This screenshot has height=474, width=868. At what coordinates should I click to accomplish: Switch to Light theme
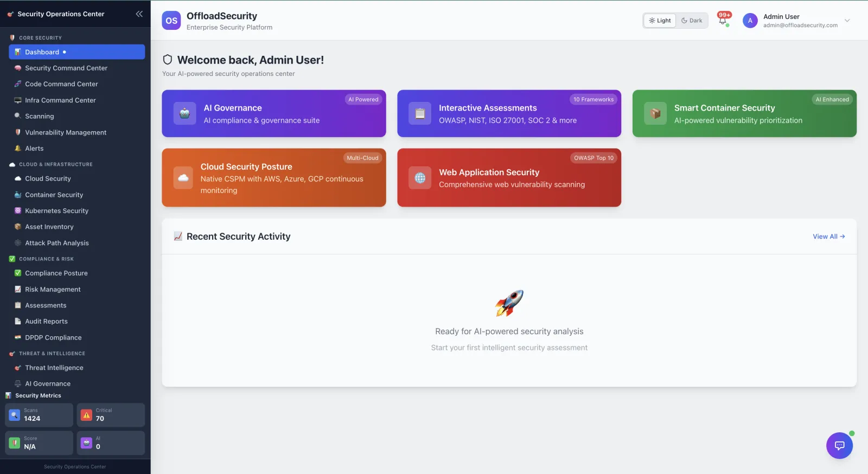[660, 21]
